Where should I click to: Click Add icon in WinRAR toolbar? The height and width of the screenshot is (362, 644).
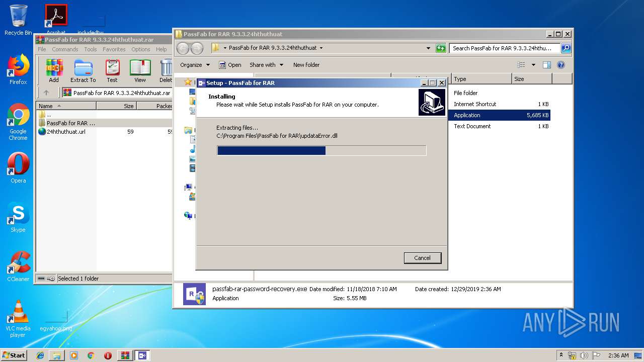pyautogui.click(x=54, y=70)
